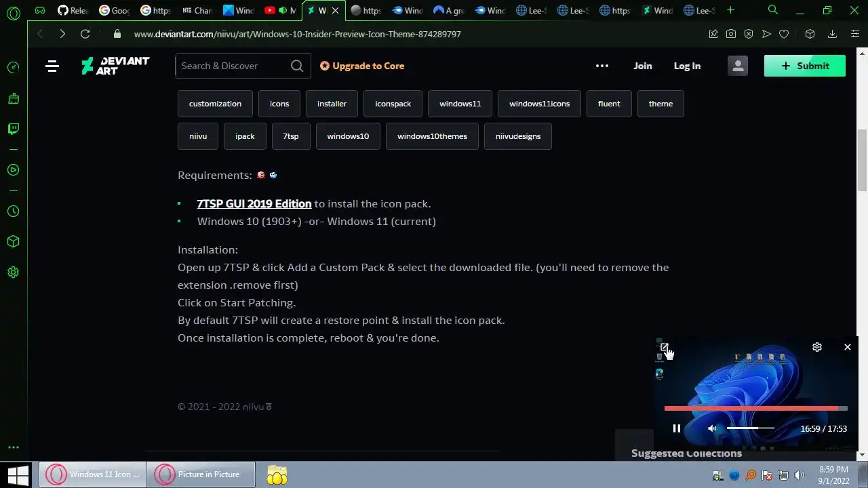Open Picture in Picture taskbar window
Viewport: 868px width, 488px height.
click(201, 474)
